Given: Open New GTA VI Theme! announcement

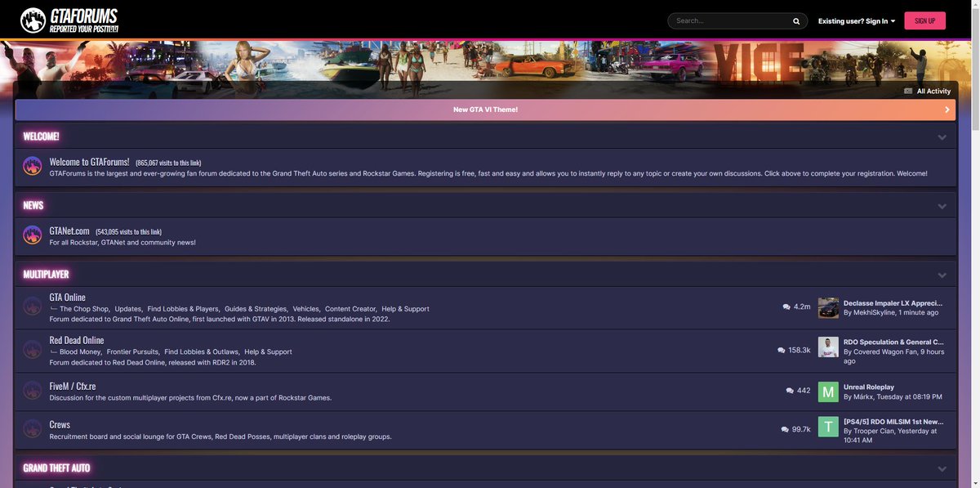Looking at the screenshot, I should pos(485,110).
